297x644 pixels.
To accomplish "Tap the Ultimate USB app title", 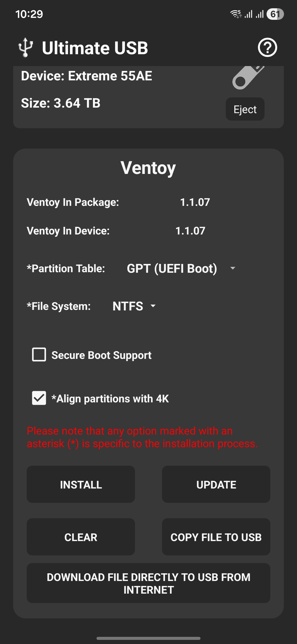I will pos(95,48).
